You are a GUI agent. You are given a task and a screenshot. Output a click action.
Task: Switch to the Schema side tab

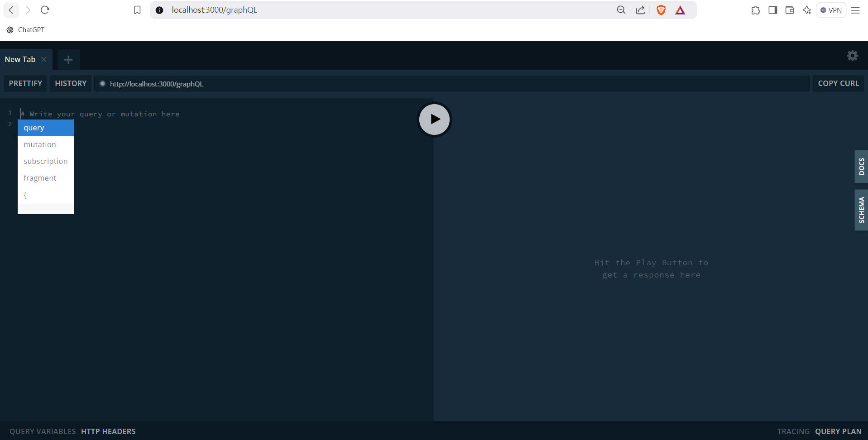coord(861,209)
